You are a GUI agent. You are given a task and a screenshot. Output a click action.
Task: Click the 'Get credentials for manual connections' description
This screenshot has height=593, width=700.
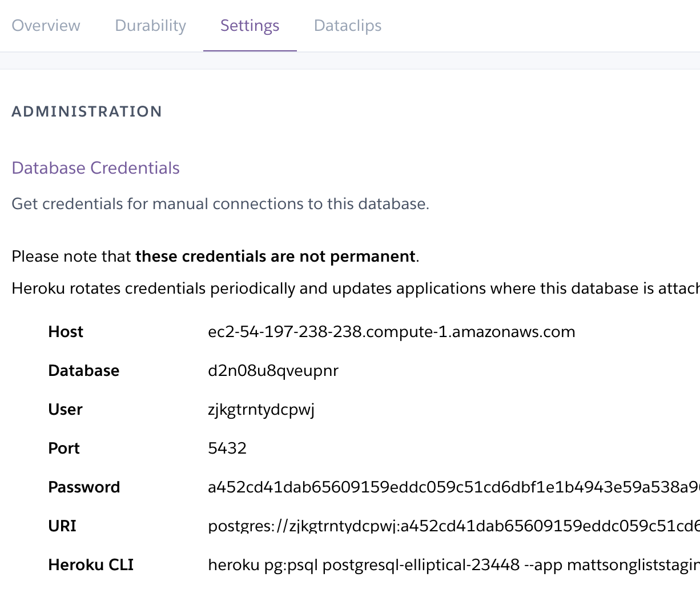click(220, 204)
